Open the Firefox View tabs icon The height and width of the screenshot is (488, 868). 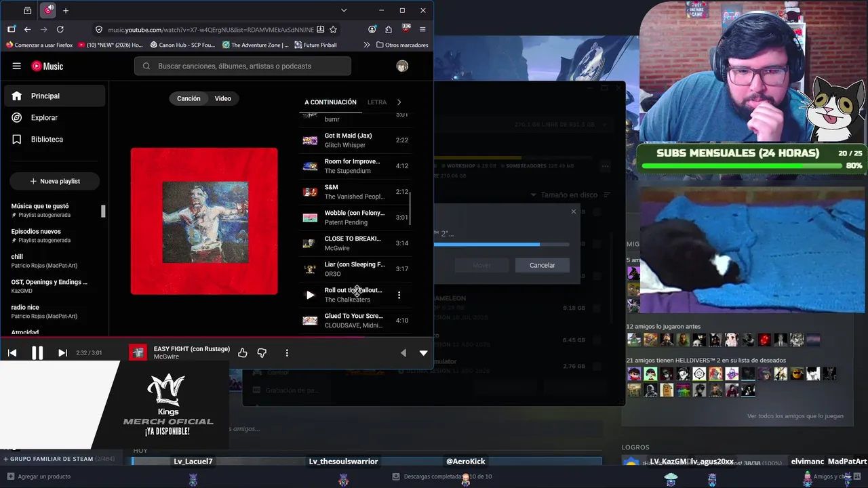(x=27, y=11)
